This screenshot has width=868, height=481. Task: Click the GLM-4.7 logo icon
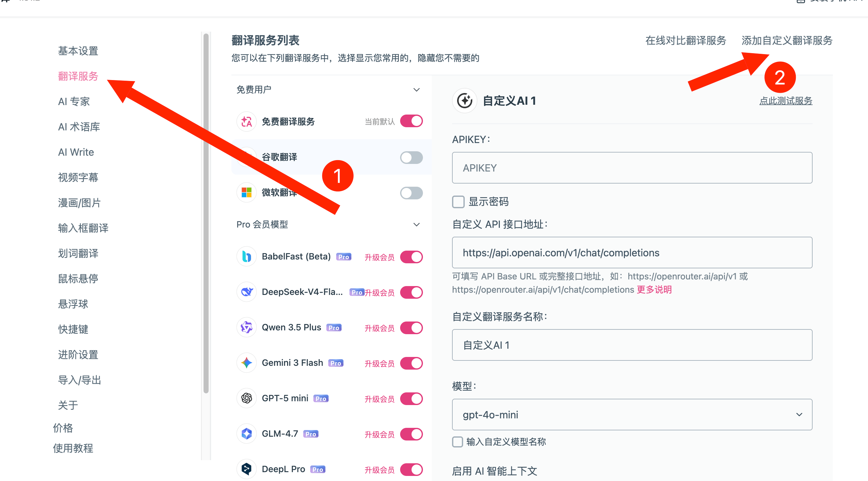246,434
